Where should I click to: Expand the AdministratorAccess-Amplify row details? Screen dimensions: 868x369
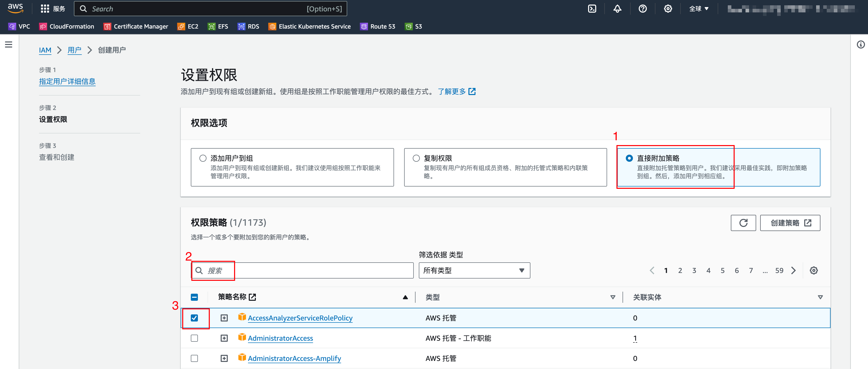(x=224, y=358)
